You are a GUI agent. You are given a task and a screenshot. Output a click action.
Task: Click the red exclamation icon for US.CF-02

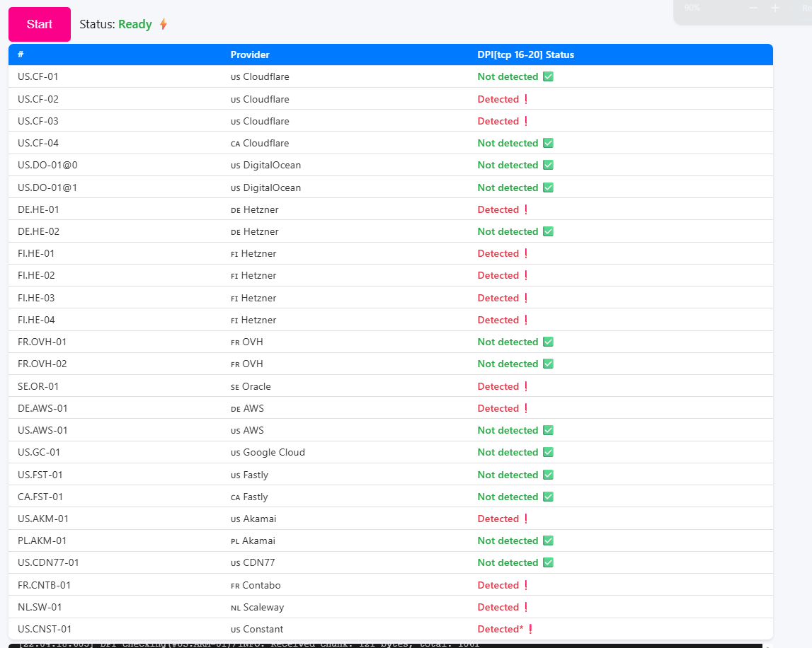click(x=526, y=99)
